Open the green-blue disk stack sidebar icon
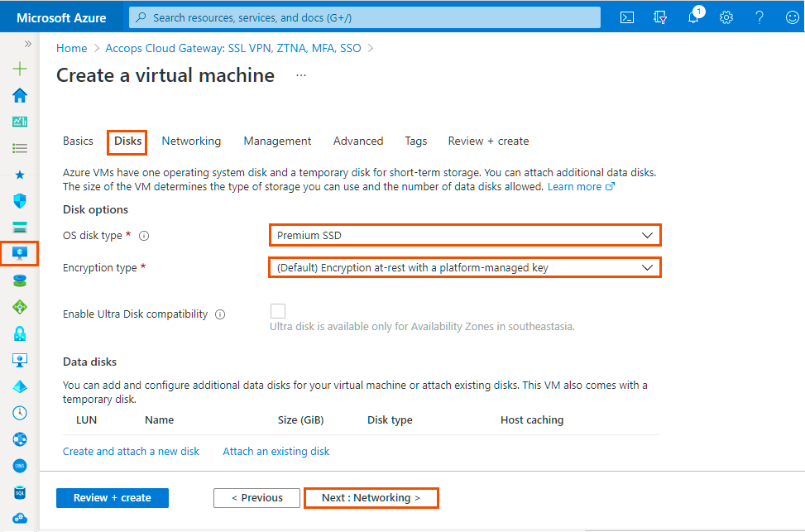Screen dimensions: 805x532 tap(20, 280)
